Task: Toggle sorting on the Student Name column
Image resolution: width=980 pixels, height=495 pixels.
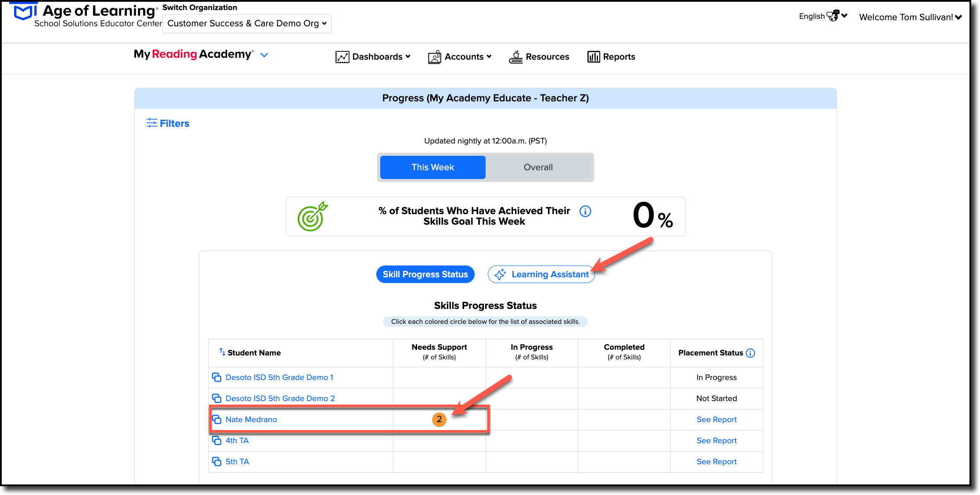Action: pyautogui.click(x=221, y=352)
